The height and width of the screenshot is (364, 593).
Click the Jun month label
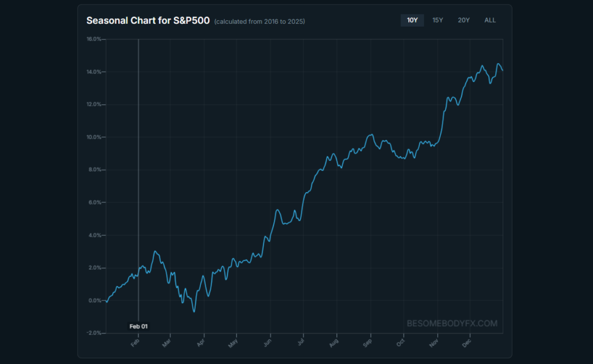click(268, 343)
